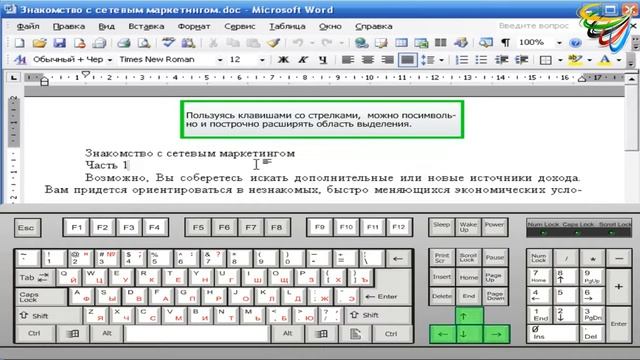
Task: Toggle the Document Map pane
Action: (x=485, y=42)
